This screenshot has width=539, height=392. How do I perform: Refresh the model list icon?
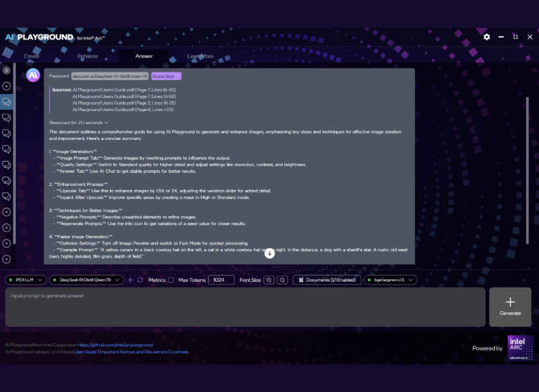coord(140,280)
